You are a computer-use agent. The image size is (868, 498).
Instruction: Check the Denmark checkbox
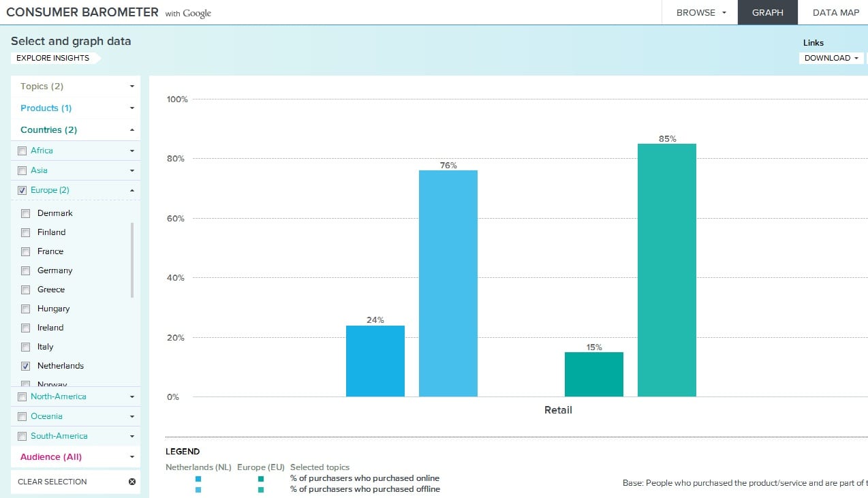(25, 213)
